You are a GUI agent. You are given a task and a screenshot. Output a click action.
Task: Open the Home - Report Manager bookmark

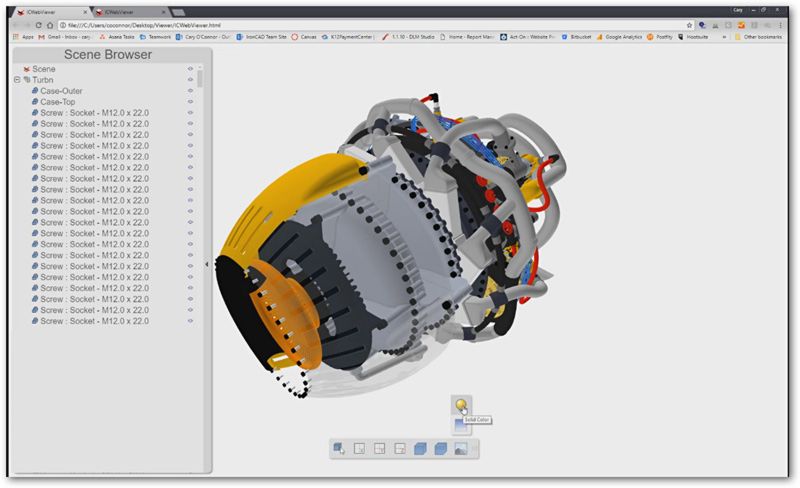[x=467, y=37]
